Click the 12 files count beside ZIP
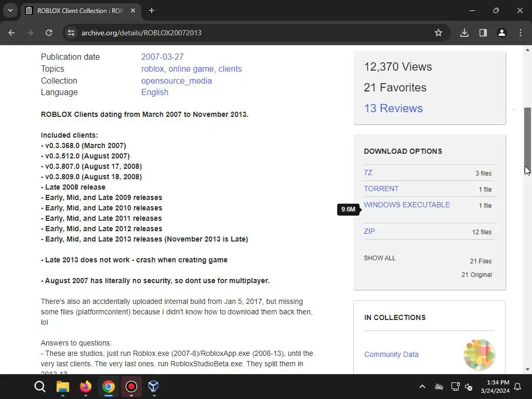The image size is (532, 399). (482, 232)
